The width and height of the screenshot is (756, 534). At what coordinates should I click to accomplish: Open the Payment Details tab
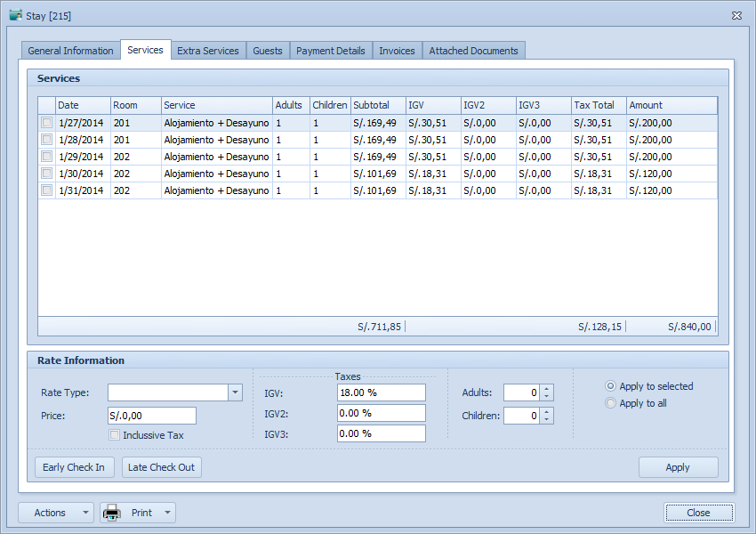tap(330, 51)
